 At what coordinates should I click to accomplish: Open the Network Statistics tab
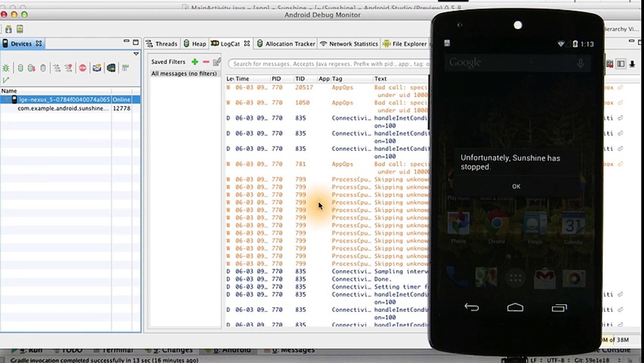tap(349, 44)
